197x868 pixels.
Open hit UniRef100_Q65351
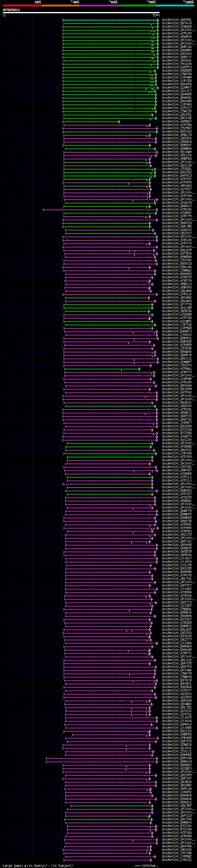point(177,20)
